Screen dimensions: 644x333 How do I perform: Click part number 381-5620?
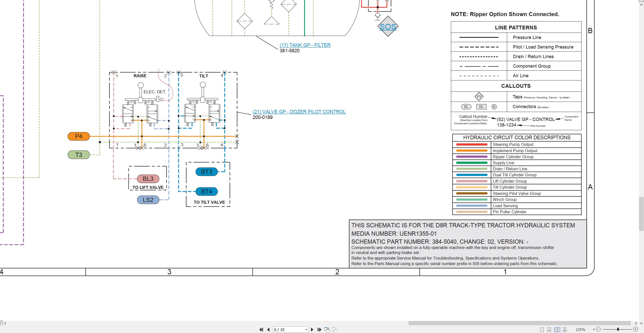pyautogui.click(x=290, y=51)
